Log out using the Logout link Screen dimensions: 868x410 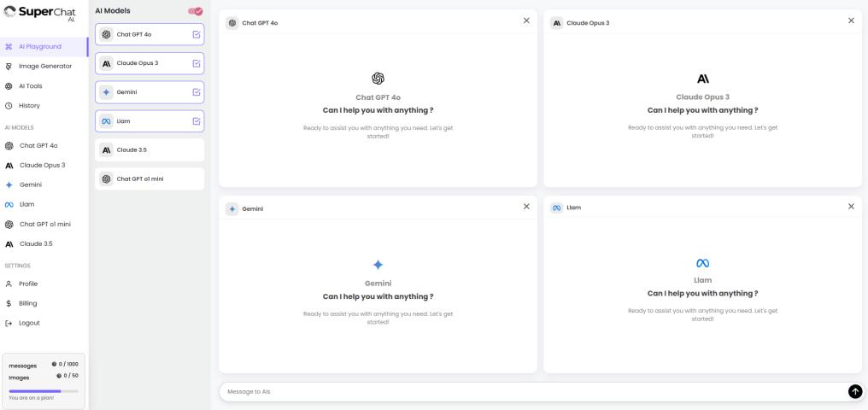29,323
